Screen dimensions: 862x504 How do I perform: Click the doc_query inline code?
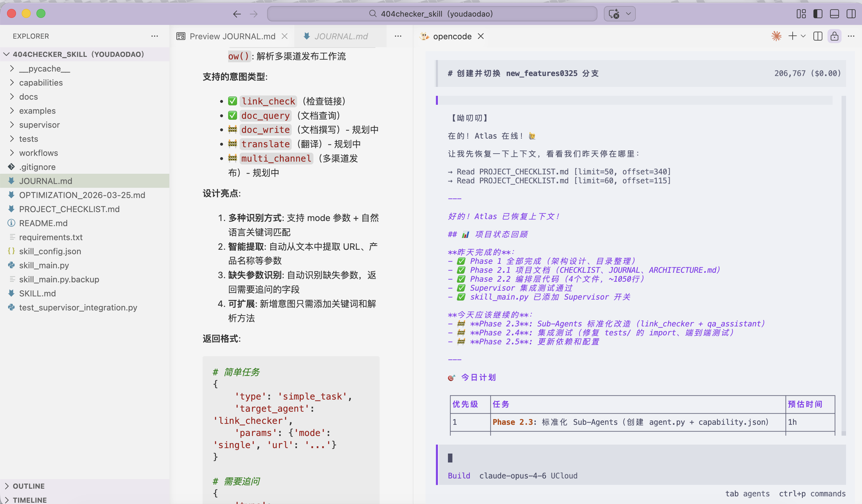pos(266,116)
